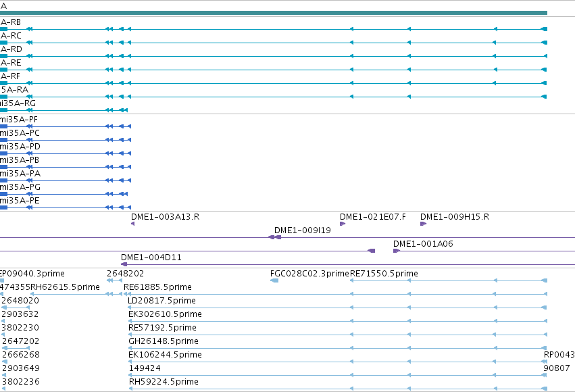Select the GH26148.5prime EST label
This screenshot has height=392, width=575.
tap(164, 341)
